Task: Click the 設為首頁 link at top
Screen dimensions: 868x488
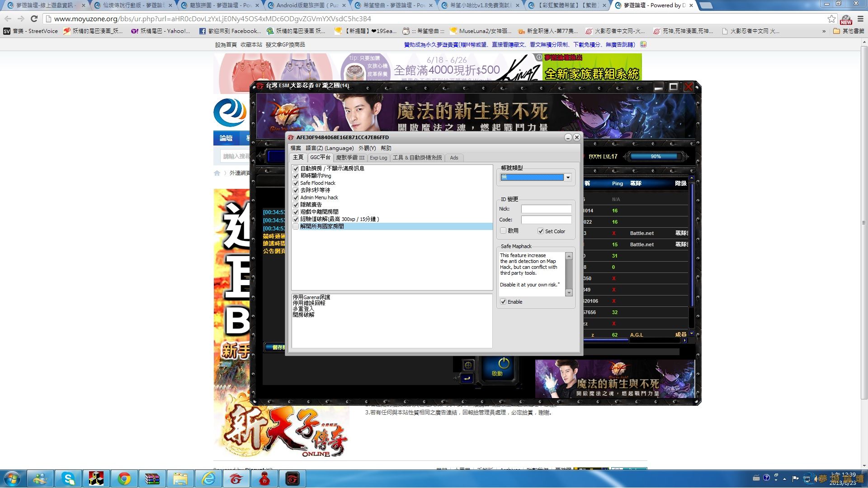Action: [x=226, y=45]
